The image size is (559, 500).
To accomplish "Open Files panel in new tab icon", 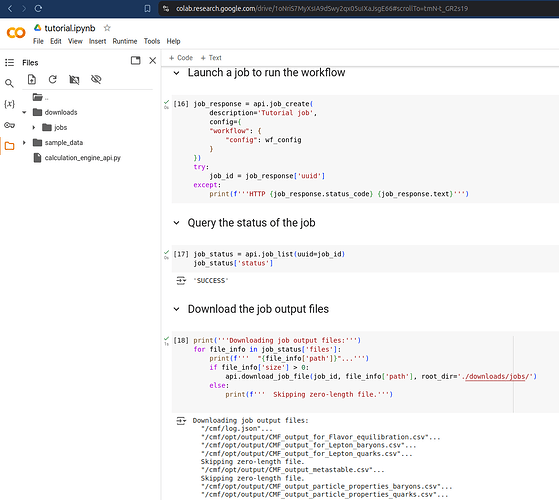I will 135,61.
